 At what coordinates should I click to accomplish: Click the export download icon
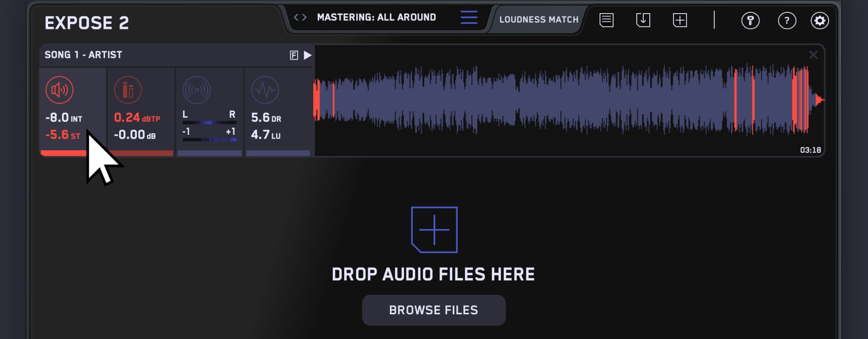tap(643, 20)
